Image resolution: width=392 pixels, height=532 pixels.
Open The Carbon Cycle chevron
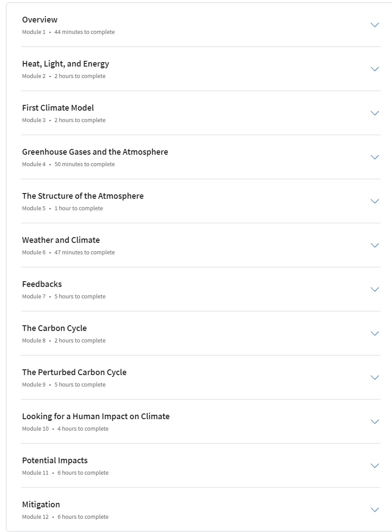[x=375, y=334]
